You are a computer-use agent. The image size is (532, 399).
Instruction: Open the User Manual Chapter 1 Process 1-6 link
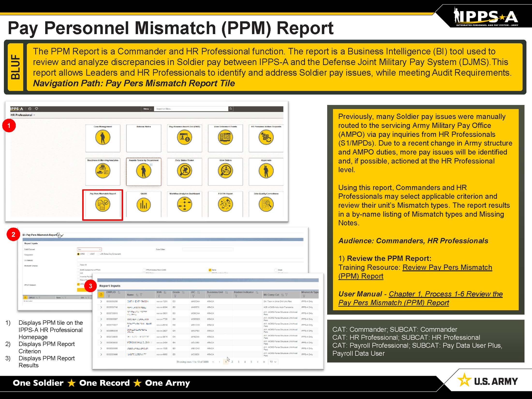click(x=445, y=294)
